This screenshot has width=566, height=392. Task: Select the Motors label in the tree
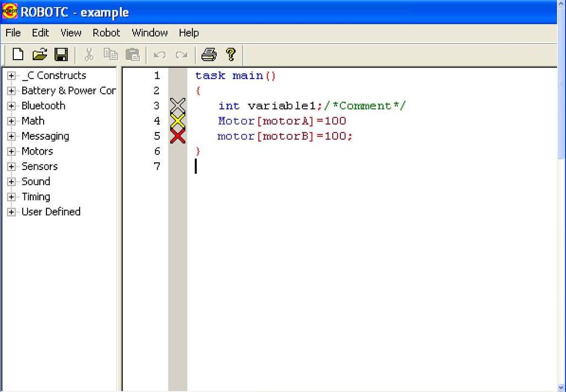pos(37,151)
